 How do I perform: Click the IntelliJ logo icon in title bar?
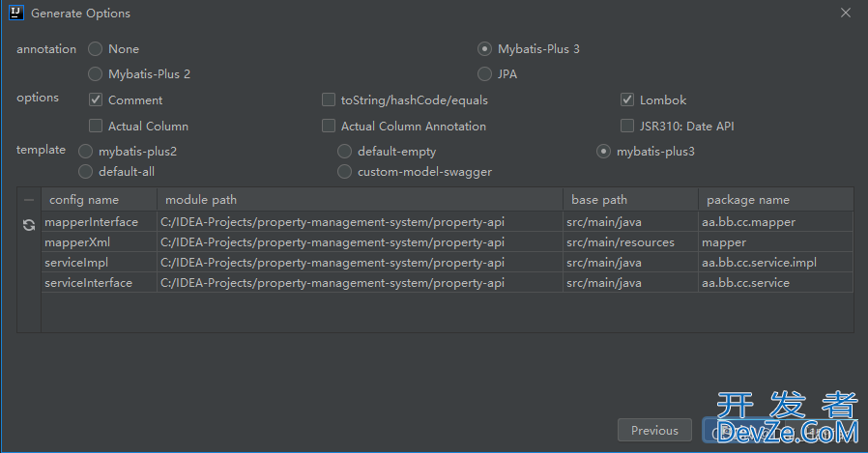[x=16, y=13]
